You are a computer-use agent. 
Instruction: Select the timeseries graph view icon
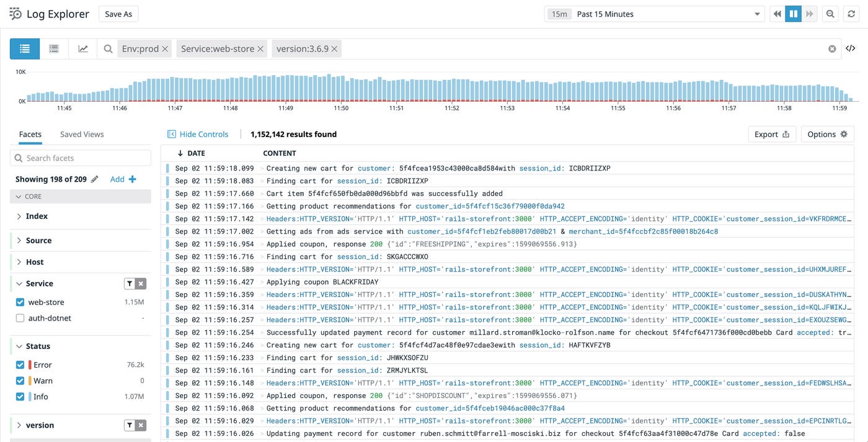83,48
